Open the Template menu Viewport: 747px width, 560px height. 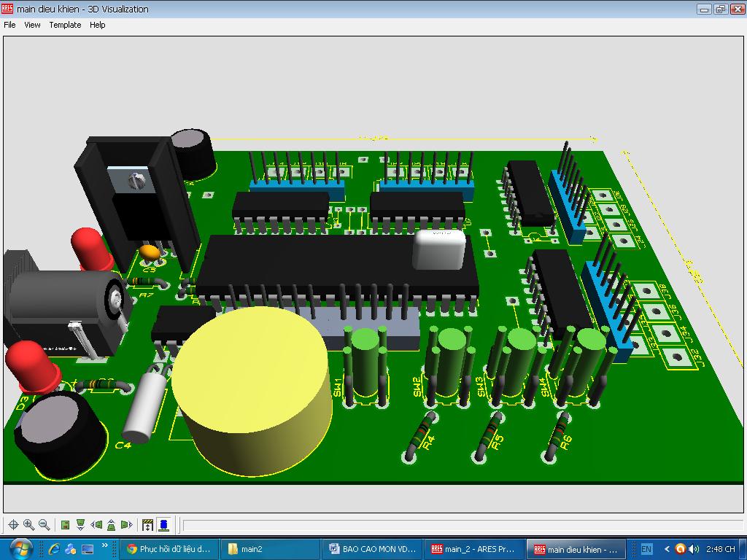pyautogui.click(x=65, y=25)
